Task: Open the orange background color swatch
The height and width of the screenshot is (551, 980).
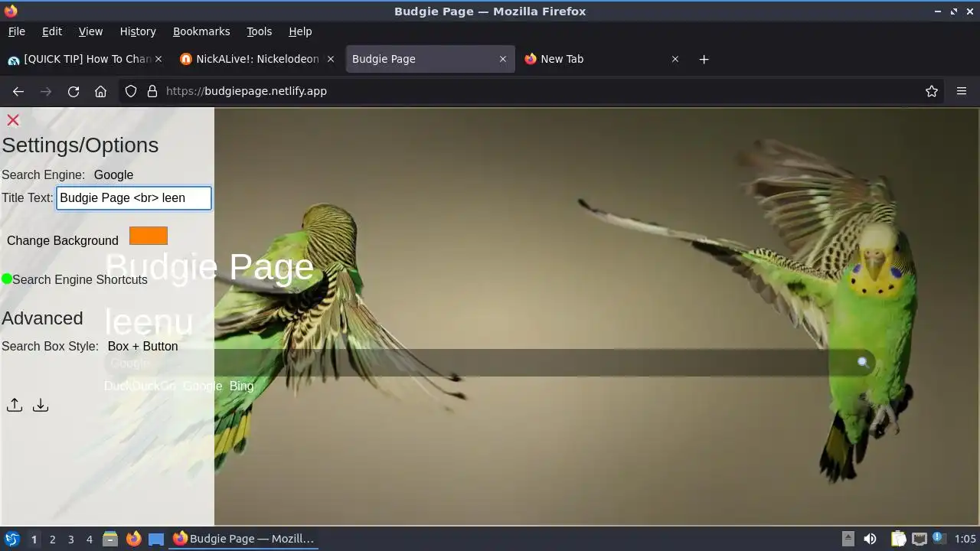Action: 149,236
